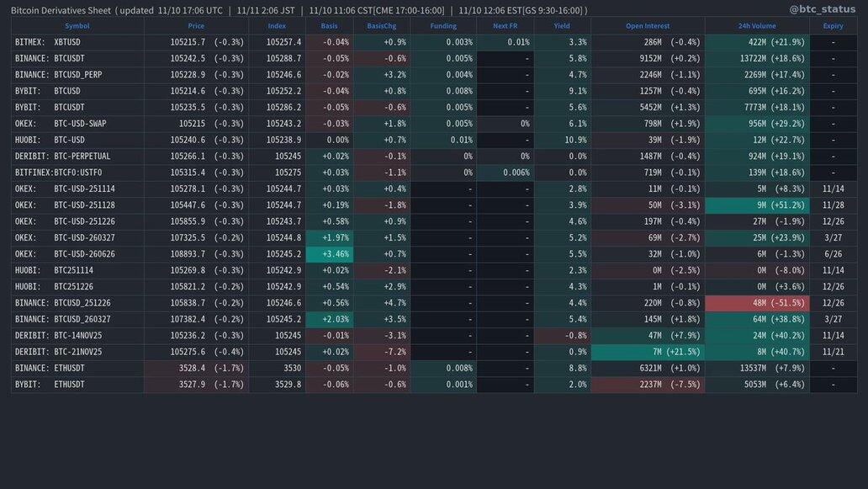Sort by the Price column header
The image size is (868, 489).
tap(196, 26)
